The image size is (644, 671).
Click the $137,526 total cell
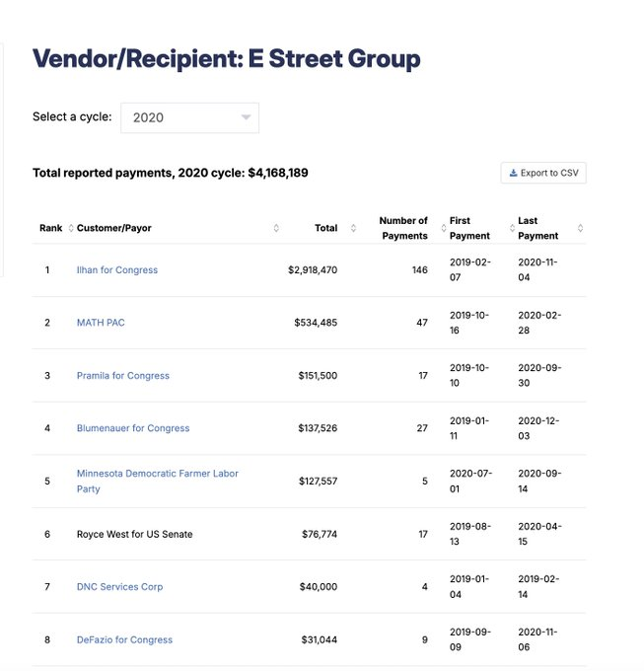pyautogui.click(x=318, y=428)
